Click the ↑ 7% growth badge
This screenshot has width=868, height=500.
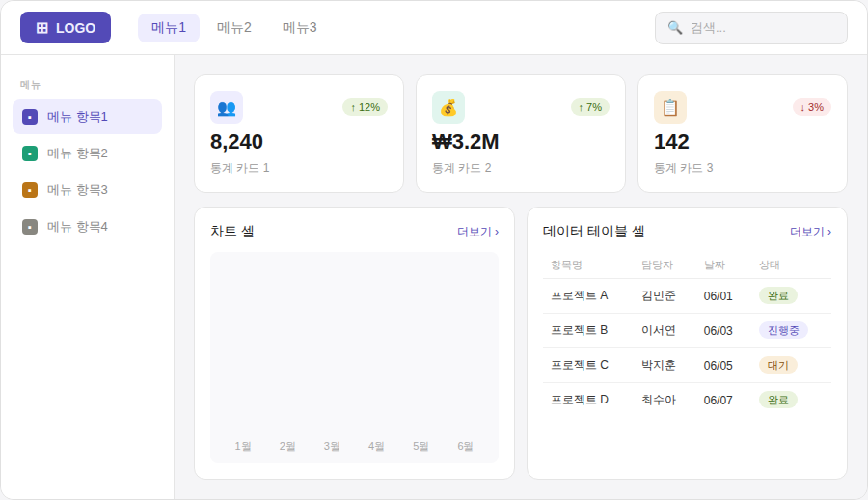(x=589, y=107)
